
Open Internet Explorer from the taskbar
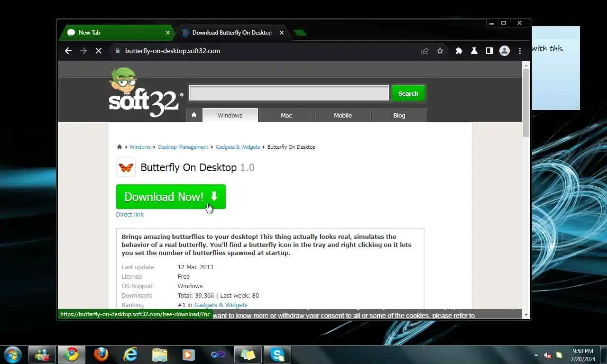pyautogui.click(x=130, y=355)
